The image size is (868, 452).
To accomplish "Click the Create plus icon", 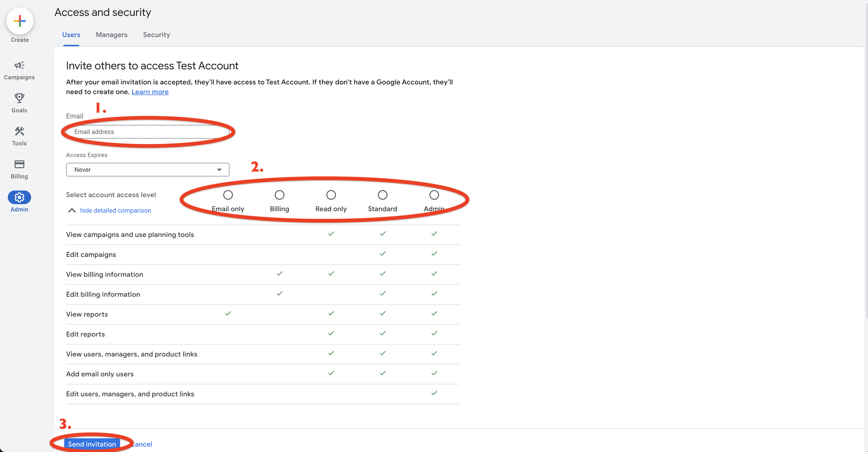I will click(19, 21).
